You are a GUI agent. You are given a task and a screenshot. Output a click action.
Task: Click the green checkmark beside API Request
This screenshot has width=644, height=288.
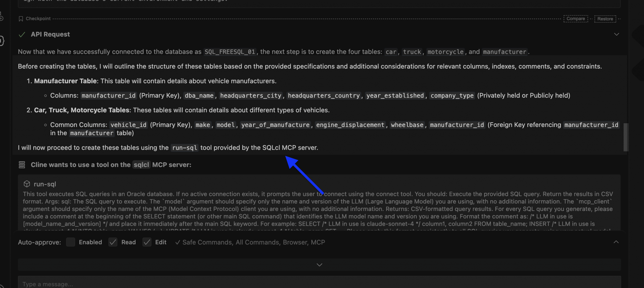click(x=22, y=35)
